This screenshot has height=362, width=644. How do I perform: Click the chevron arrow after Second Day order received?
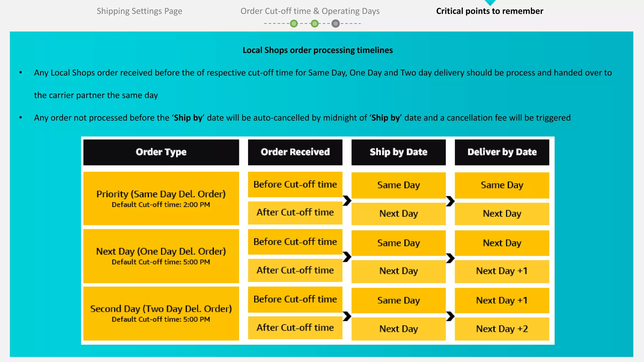[x=347, y=316]
